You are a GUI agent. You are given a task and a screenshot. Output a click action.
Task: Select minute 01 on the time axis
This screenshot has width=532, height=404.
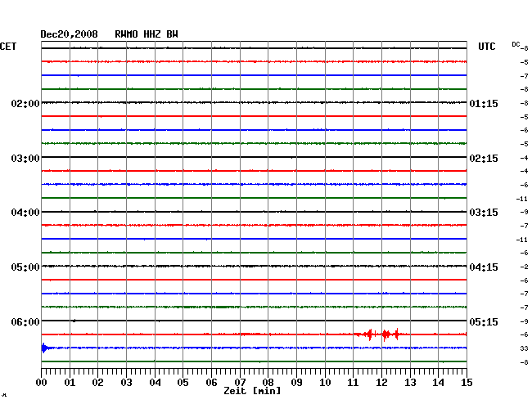click(70, 382)
